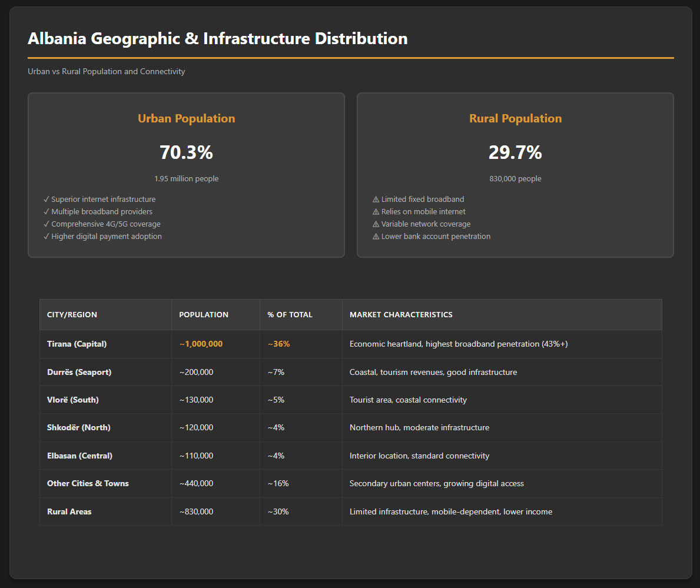This screenshot has width=700, height=588.
Task: Click the warning icon beside Lower bank account penetration
Action: click(x=376, y=237)
